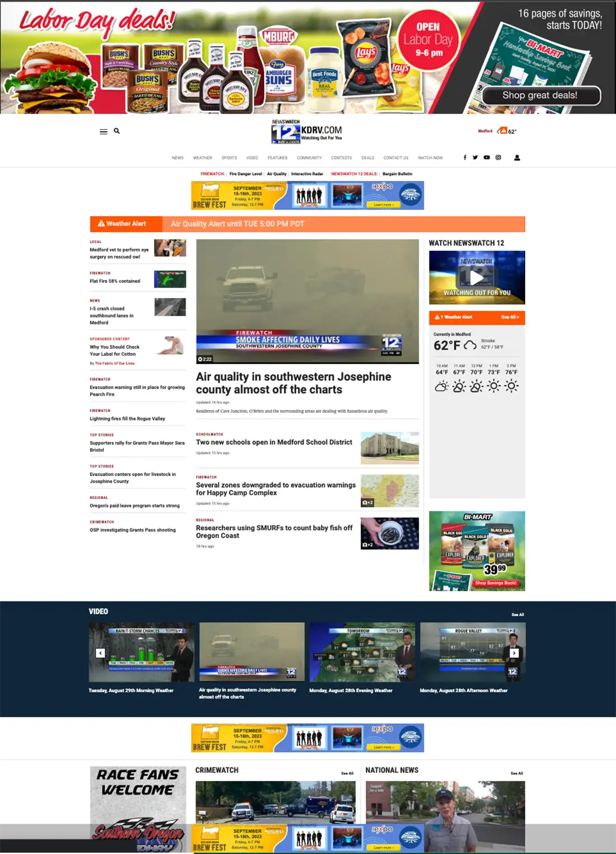Open the hamburger menu icon
The height and width of the screenshot is (854, 616).
coord(104,132)
